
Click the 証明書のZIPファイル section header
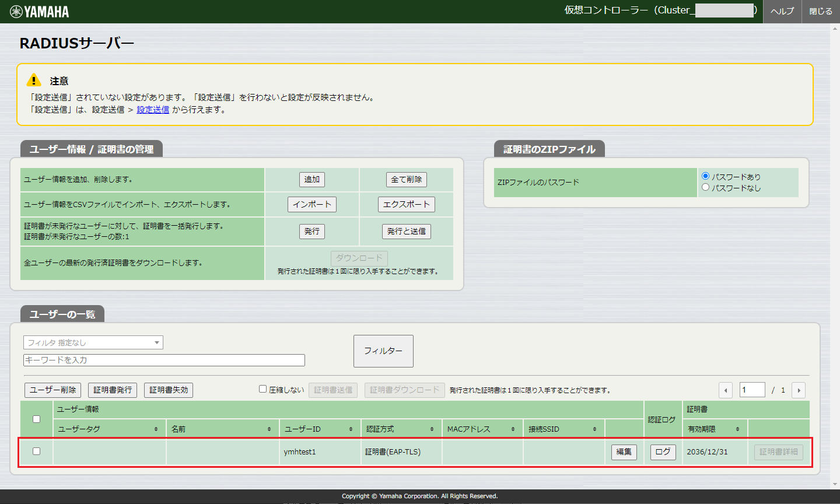(549, 149)
